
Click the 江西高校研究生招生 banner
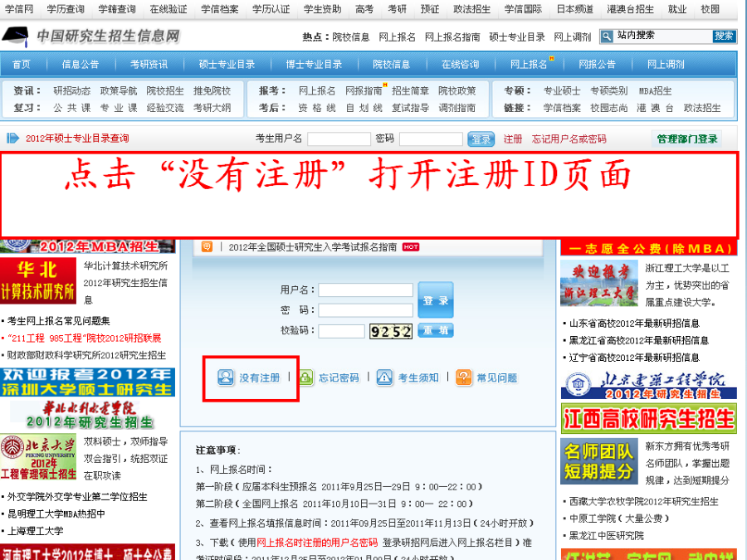coord(648,418)
